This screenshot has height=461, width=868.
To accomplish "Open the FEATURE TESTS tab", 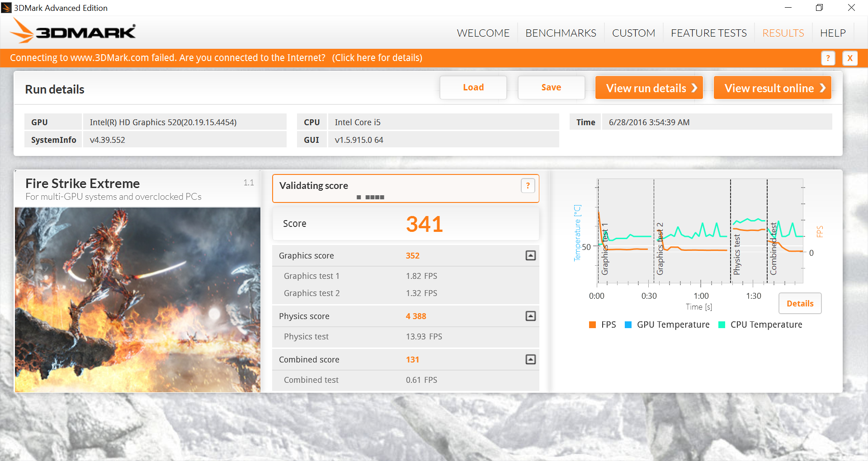I will pyautogui.click(x=708, y=33).
